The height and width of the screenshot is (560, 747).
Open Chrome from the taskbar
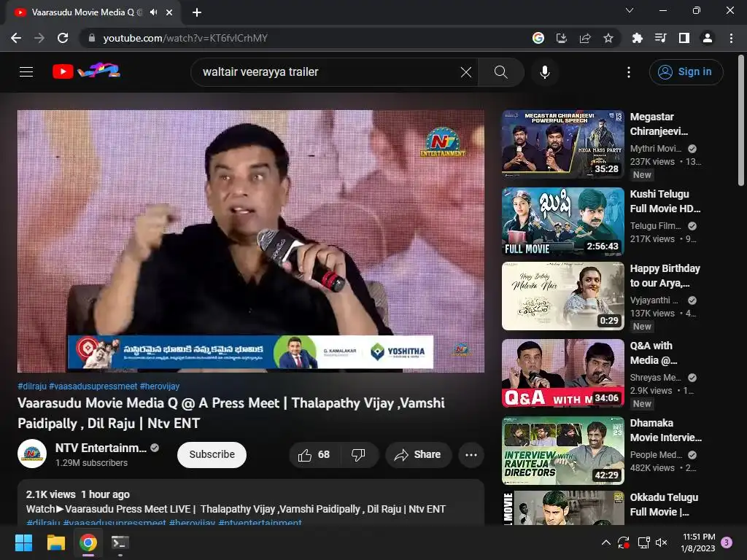coord(88,542)
